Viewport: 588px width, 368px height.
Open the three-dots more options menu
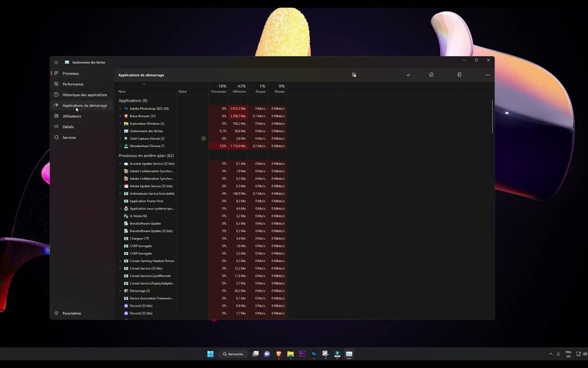(x=487, y=75)
